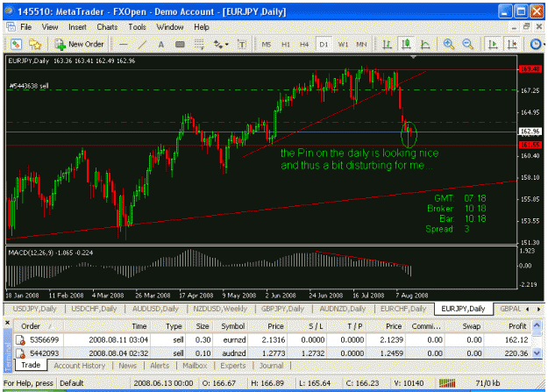Select the horizontal line drawing tool
The width and height of the screenshot is (548, 392).
click(x=123, y=45)
